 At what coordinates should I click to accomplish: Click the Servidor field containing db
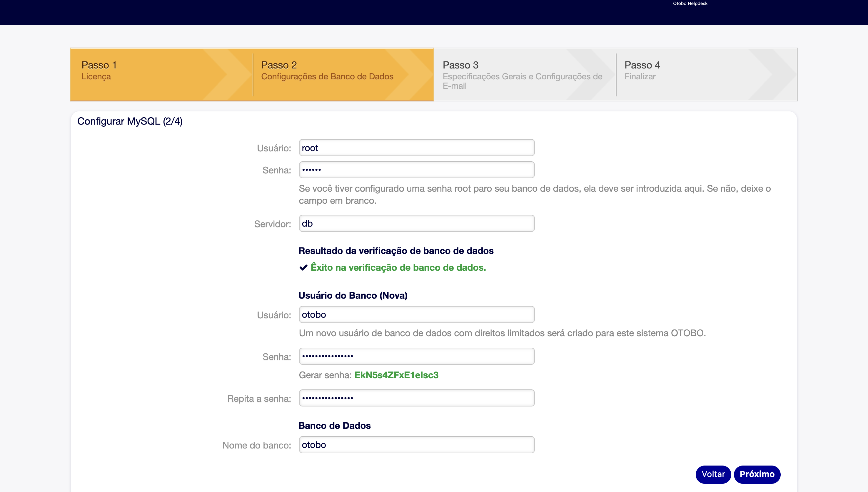click(x=416, y=223)
